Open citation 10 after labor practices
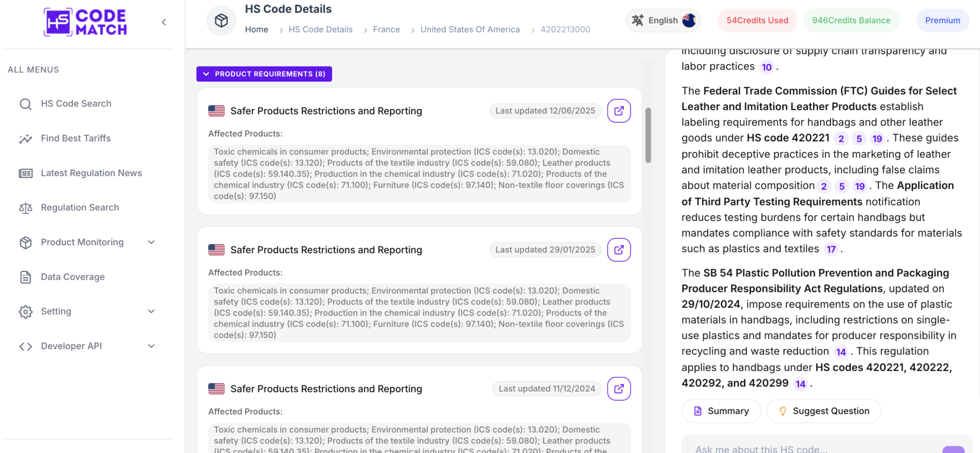The width and height of the screenshot is (980, 453). pyautogui.click(x=767, y=67)
